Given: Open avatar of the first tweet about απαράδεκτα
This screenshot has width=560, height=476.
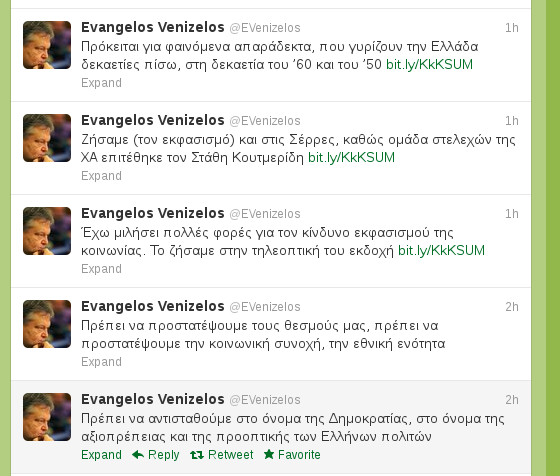Looking at the screenshot, I should click(47, 45).
